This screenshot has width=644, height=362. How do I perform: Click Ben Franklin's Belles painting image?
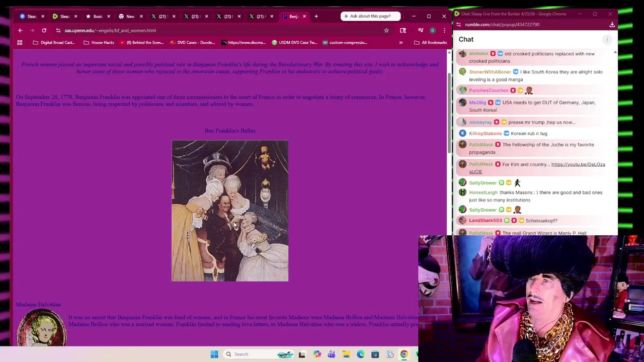pyautogui.click(x=230, y=211)
